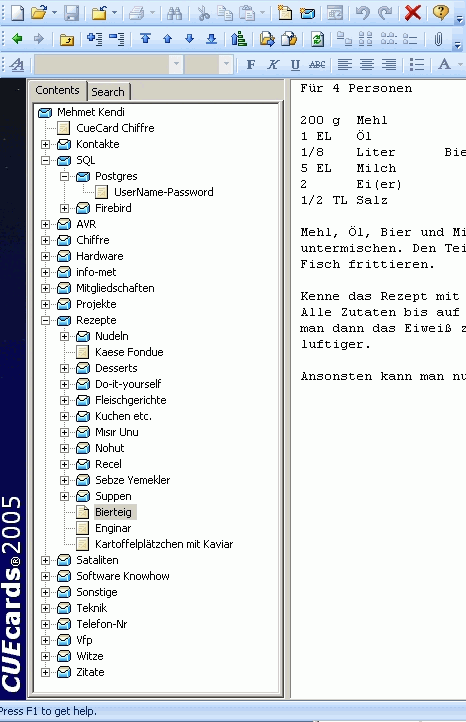Click the Undo arrow icon
The width and height of the screenshot is (466, 722).
[x=363, y=12]
